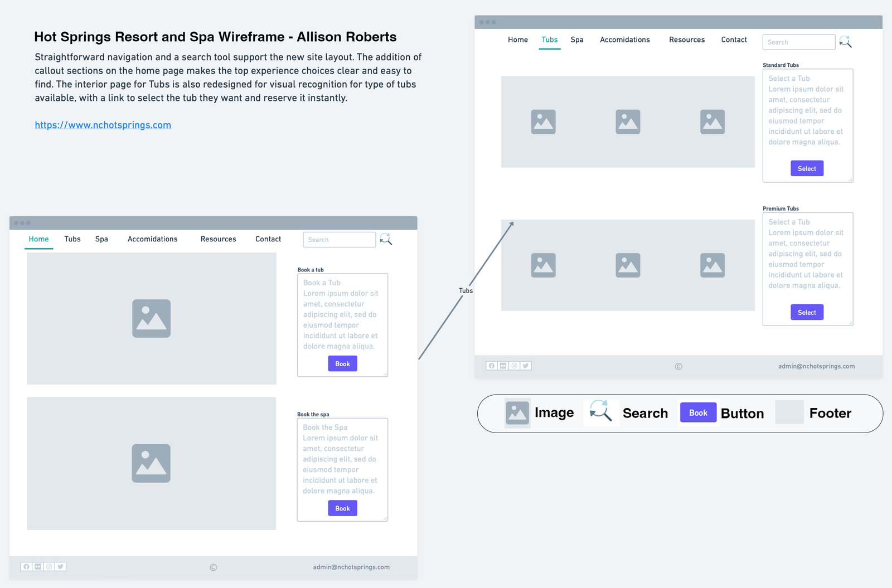This screenshot has width=892, height=588.
Task: Click the Search input field on the Tubs page
Action: 798,42
